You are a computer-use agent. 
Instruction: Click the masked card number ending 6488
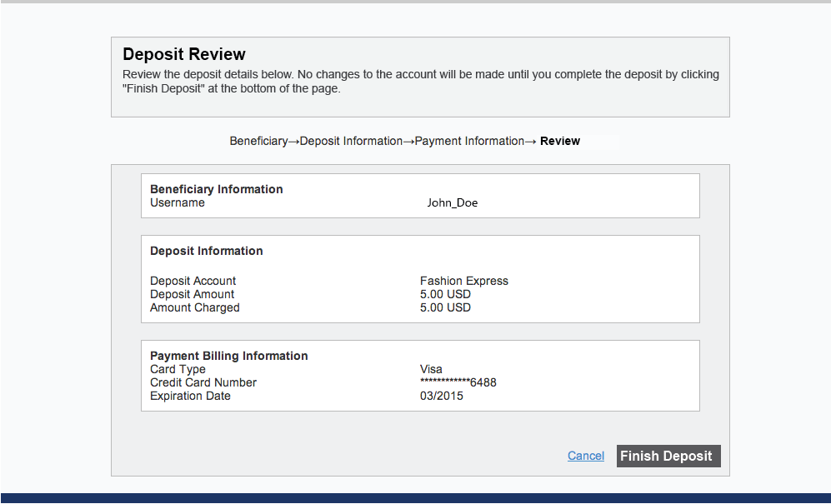(458, 382)
